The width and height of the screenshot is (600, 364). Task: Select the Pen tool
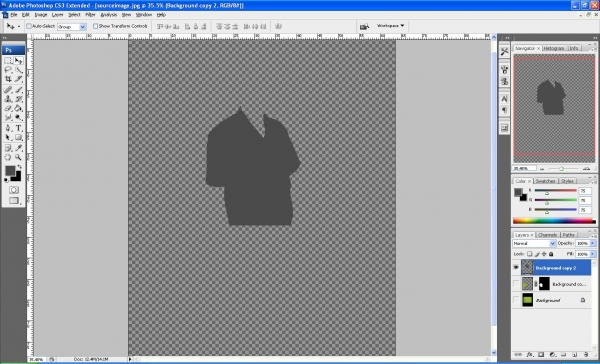pyautogui.click(x=8, y=128)
